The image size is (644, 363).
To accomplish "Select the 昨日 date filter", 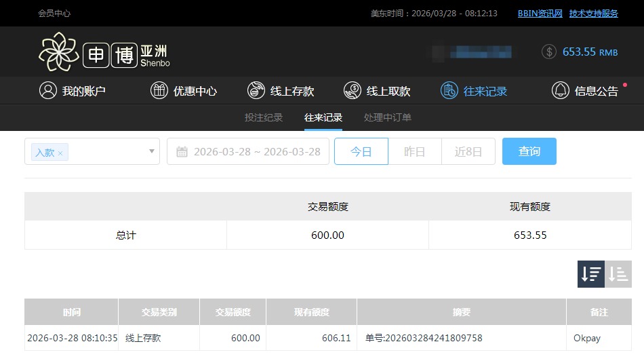I will [414, 151].
